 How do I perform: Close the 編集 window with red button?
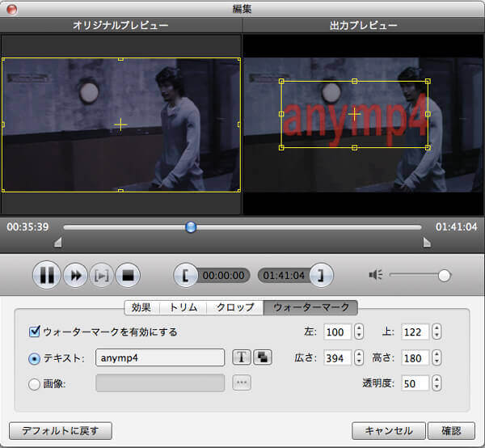12,9
